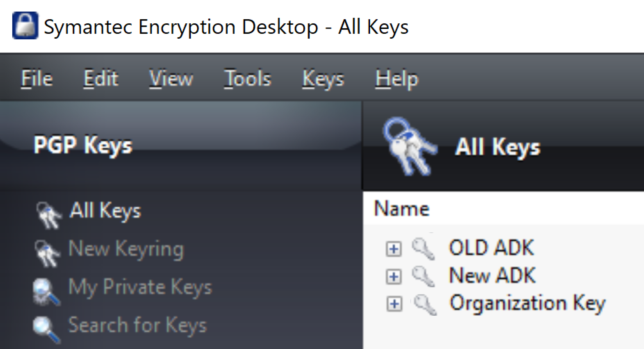
Task: Expand the OLD ADK key entry
Action: [x=394, y=249]
